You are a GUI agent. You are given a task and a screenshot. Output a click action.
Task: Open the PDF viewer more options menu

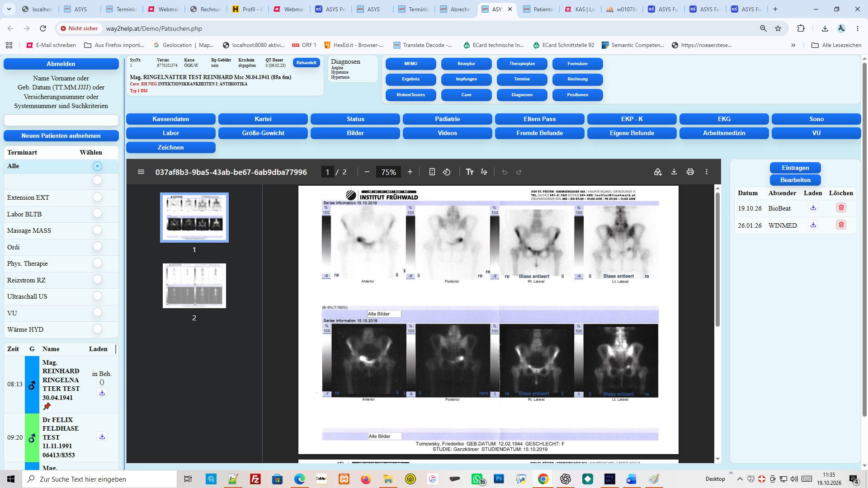[707, 172]
